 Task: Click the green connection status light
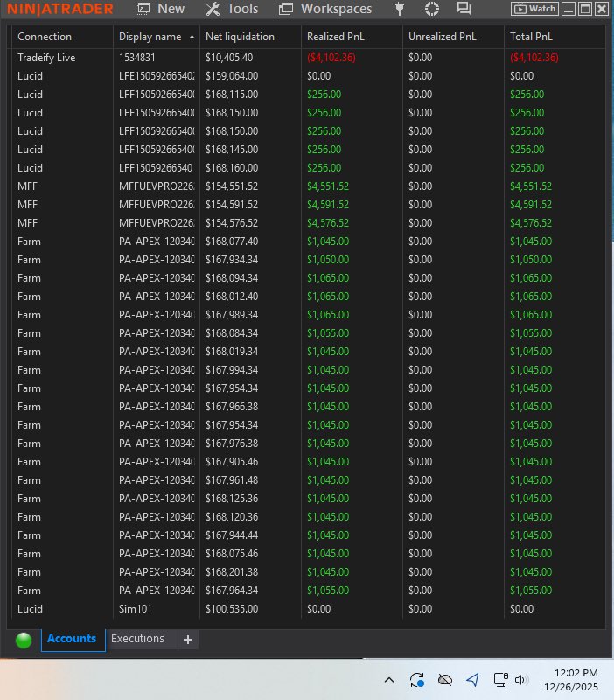click(24, 640)
